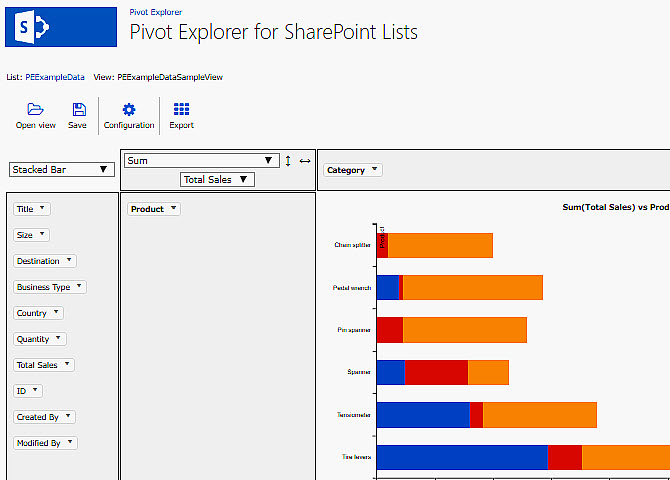Click the orange segment of Pedal wrench bar
The image size is (670, 480).
click(473, 288)
